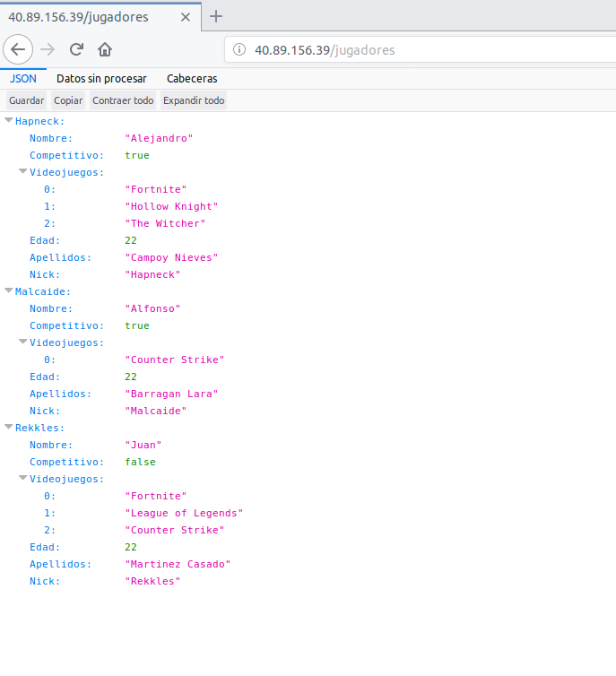Select "Counter Strike" under Rekkles' Videojuegos
The height and width of the screenshot is (676, 616).
[x=175, y=530]
